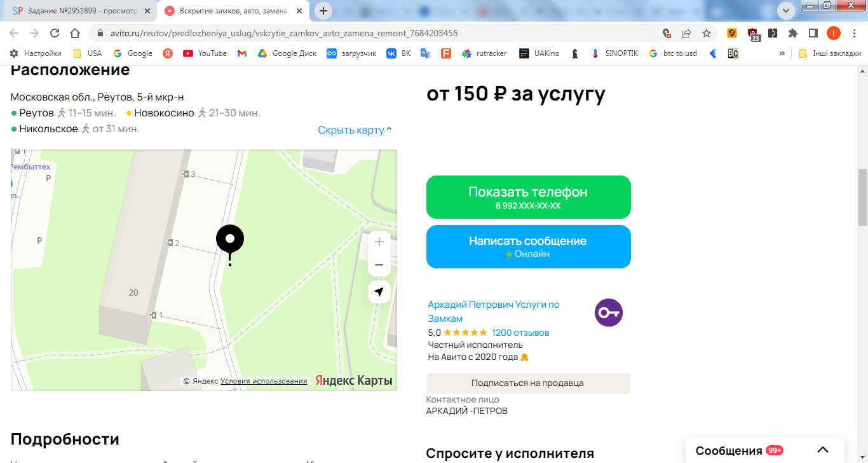
Task: Open the 1200 отзывов reviews link
Action: (x=520, y=333)
